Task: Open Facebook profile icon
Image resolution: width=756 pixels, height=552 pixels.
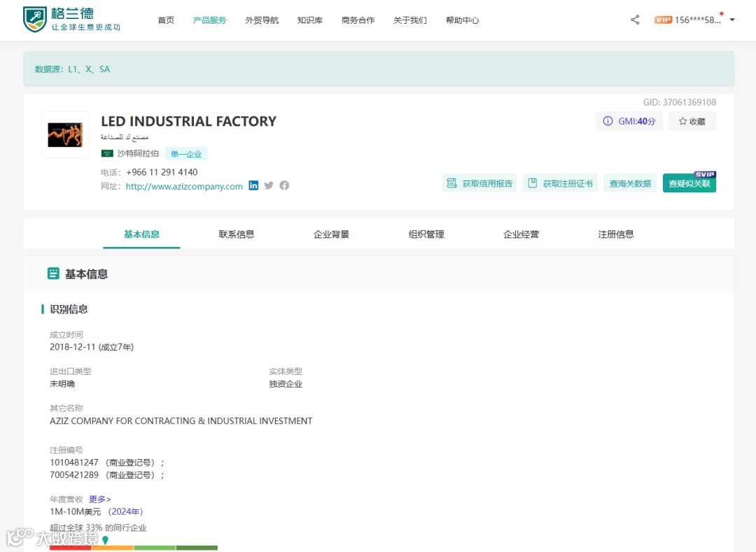Action: click(284, 185)
